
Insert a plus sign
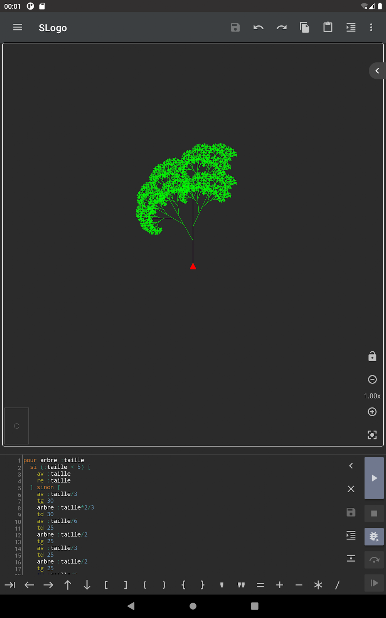[280, 585]
